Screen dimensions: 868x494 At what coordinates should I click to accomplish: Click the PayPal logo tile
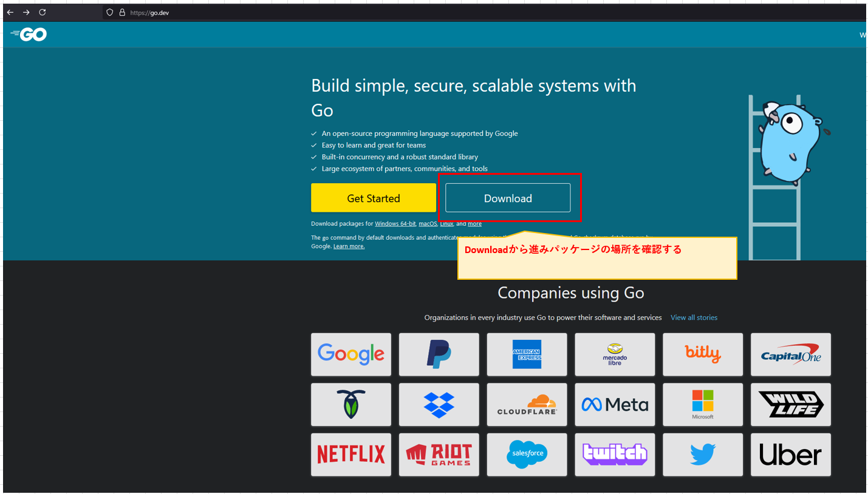[439, 354]
